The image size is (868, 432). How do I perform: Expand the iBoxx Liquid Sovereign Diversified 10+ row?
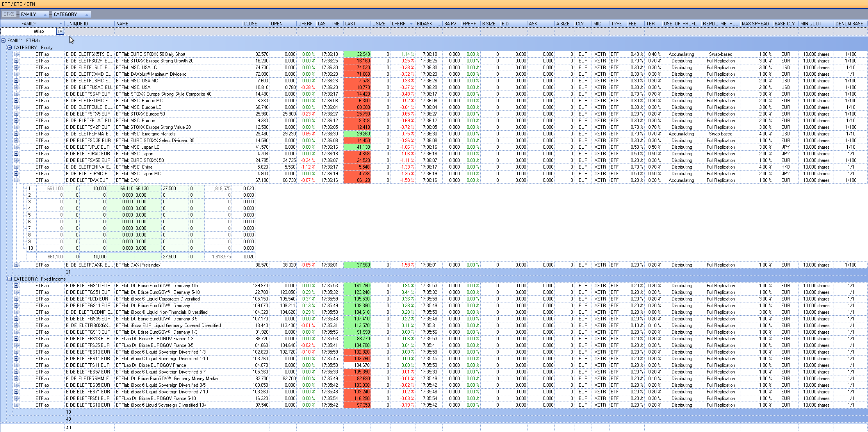(x=16, y=405)
